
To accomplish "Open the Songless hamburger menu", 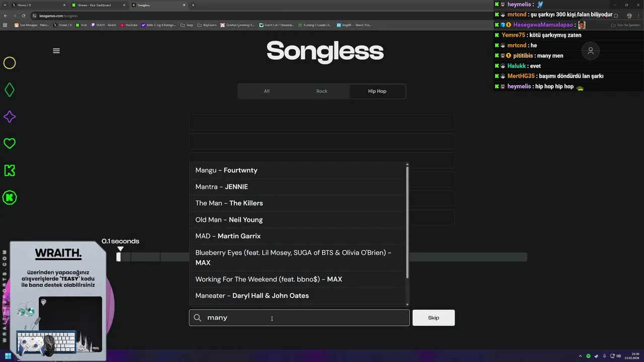I will tap(56, 51).
